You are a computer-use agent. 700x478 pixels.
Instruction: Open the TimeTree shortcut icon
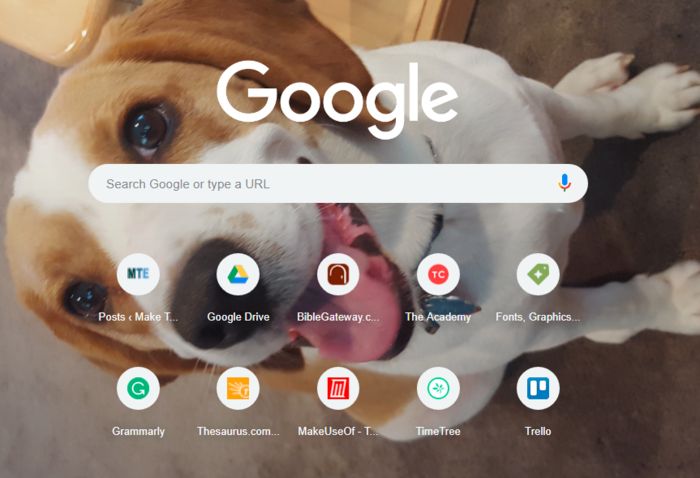[438, 388]
